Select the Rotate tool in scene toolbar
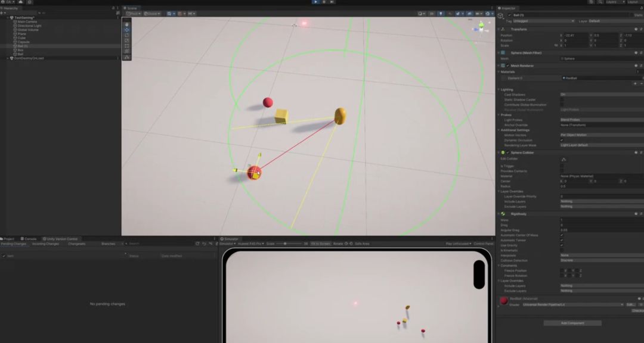 point(127,35)
